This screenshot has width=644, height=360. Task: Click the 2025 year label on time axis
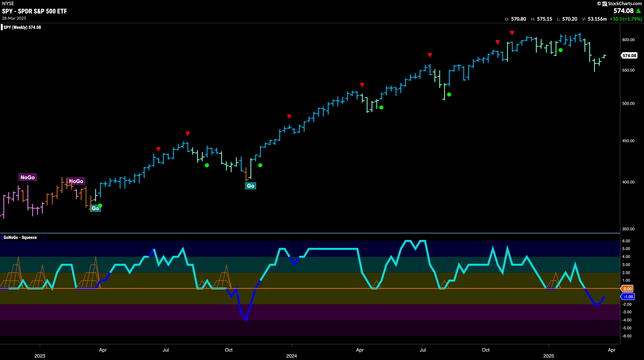[549, 356]
